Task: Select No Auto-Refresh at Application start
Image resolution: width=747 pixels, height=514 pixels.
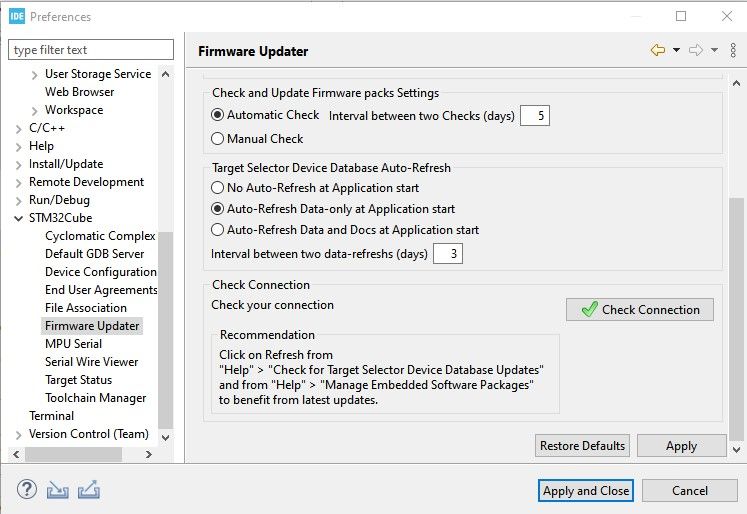Action: (218, 188)
